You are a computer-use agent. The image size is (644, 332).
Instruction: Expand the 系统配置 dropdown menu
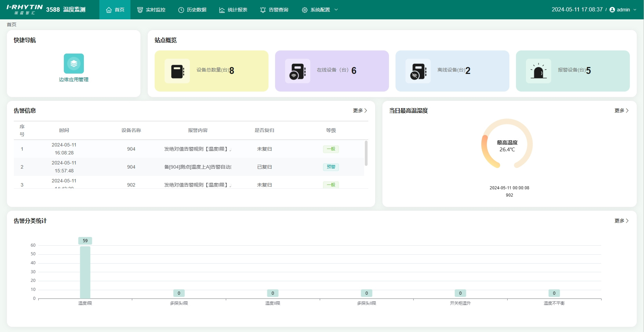[320, 10]
